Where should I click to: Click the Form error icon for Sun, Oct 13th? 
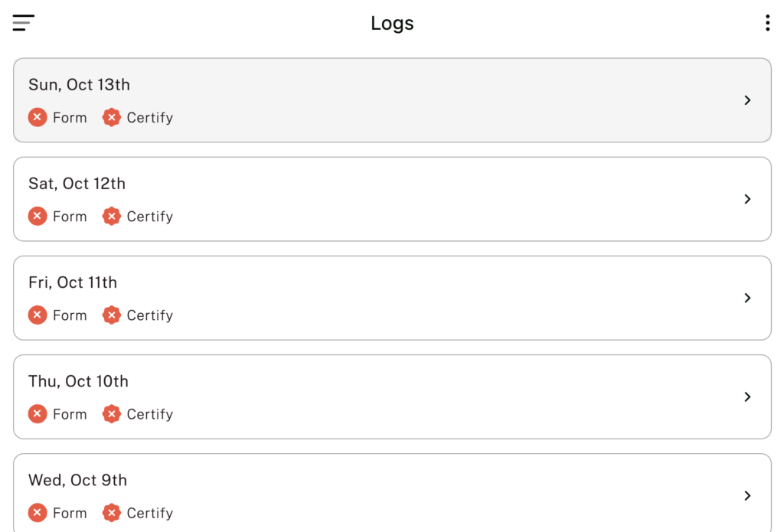tap(38, 117)
